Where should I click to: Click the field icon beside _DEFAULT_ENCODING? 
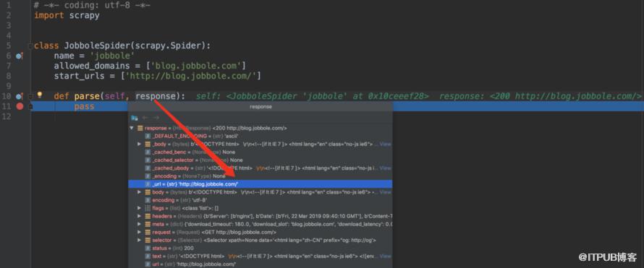pyautogui.click(x=148, y=136)
